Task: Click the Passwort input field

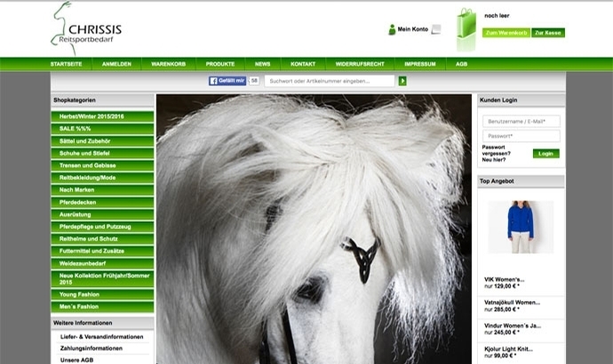Action: coord(521,136)
